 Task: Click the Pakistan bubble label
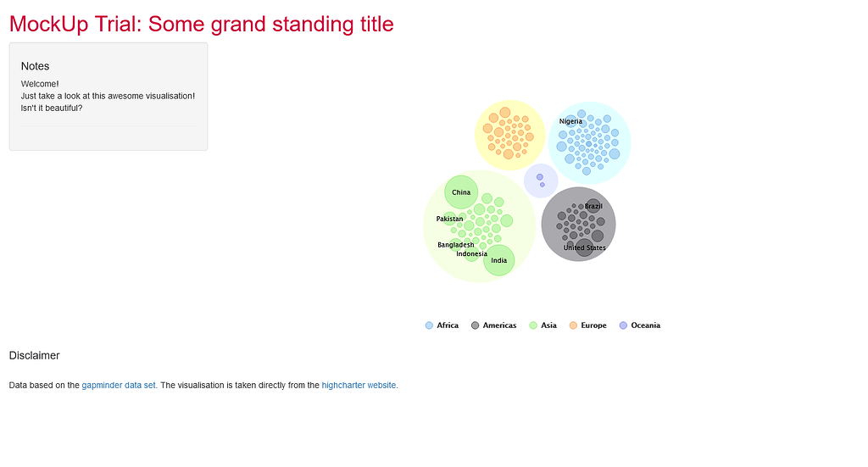(x=449, y=219)
